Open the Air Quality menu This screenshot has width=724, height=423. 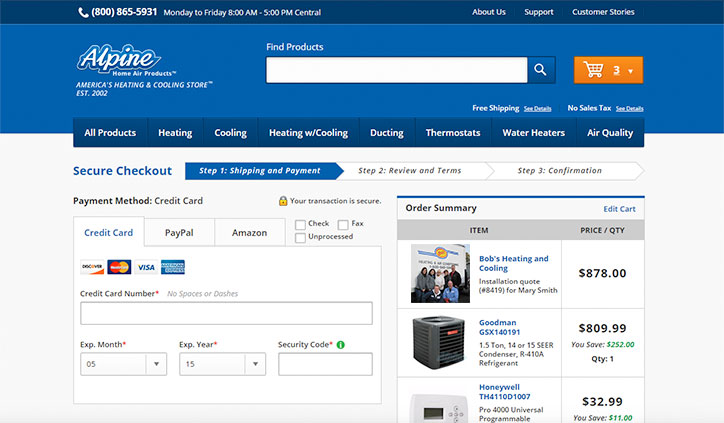(610, 133)
